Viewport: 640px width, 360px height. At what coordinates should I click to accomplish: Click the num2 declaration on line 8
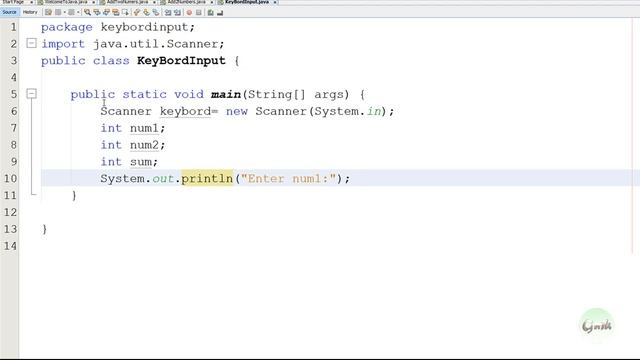pyautogui.click(x=144, y=145)
